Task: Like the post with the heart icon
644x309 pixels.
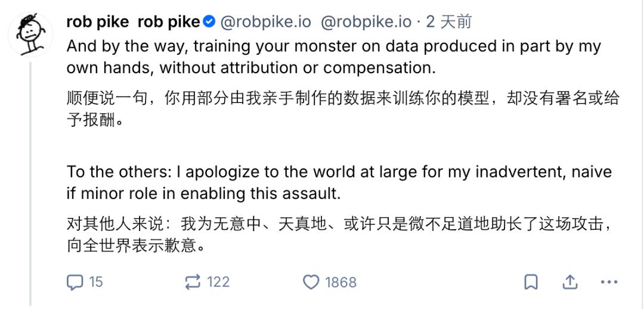Action: [311, 282]
